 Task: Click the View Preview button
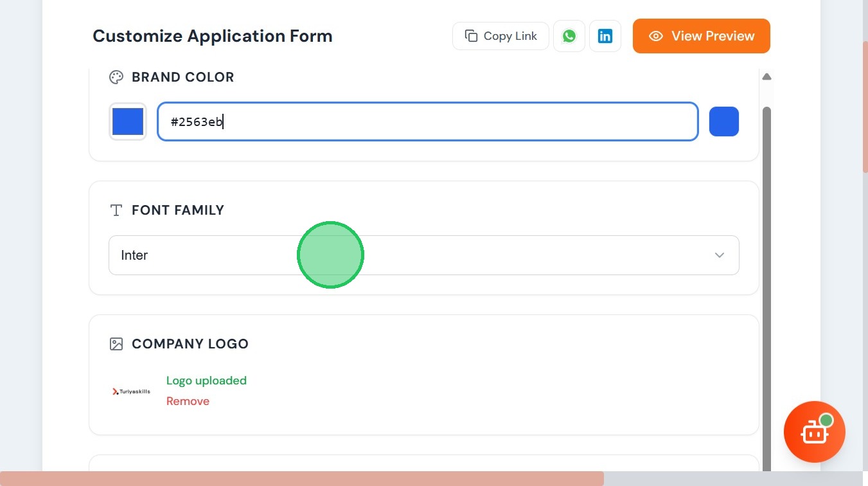701,36
